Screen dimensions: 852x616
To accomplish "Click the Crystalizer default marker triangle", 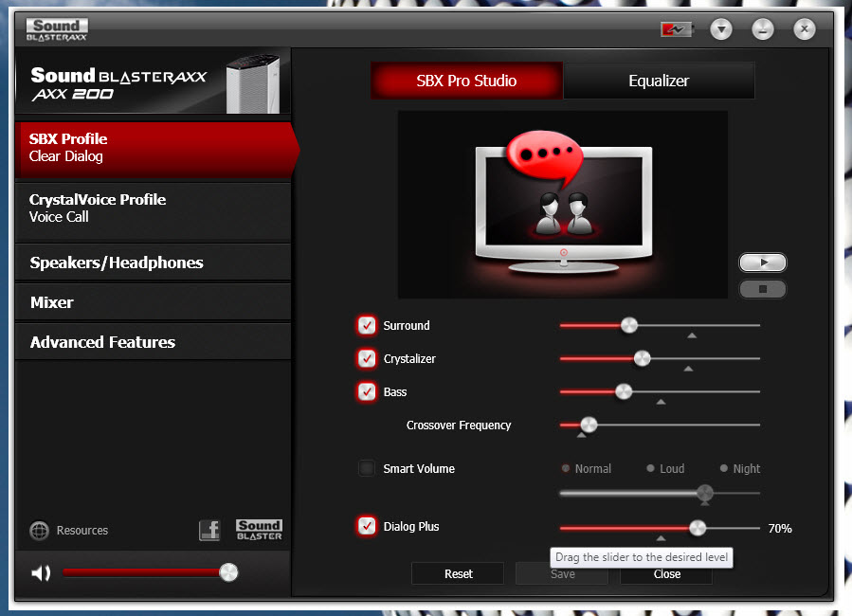I will pyautogui.click(x=688, y=369).
